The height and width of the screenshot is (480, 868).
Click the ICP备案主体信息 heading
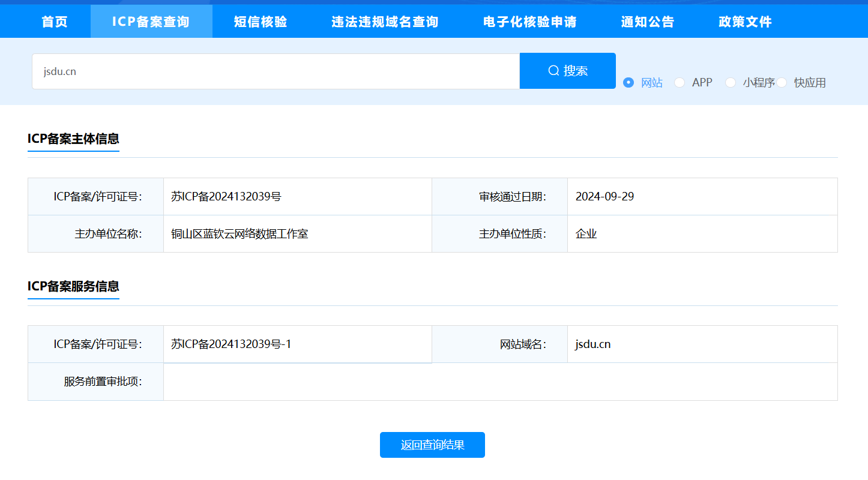coord(73,139)
